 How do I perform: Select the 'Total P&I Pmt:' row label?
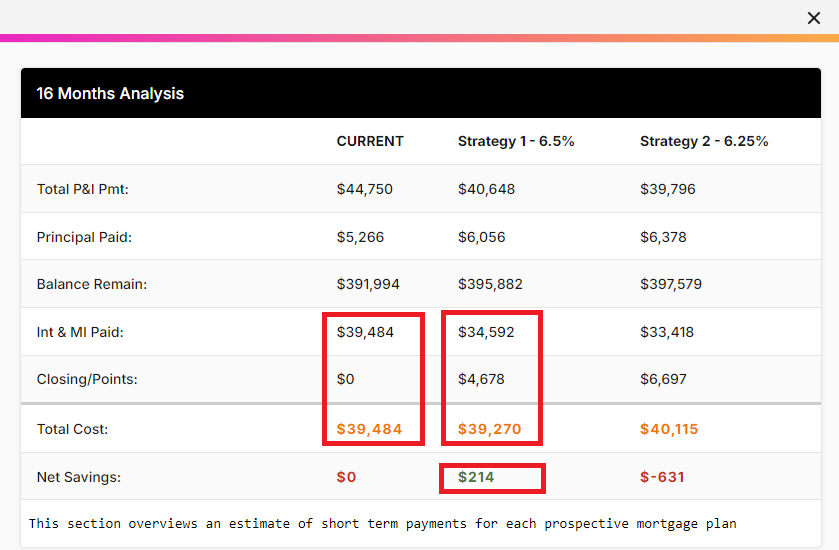[82, 189]
